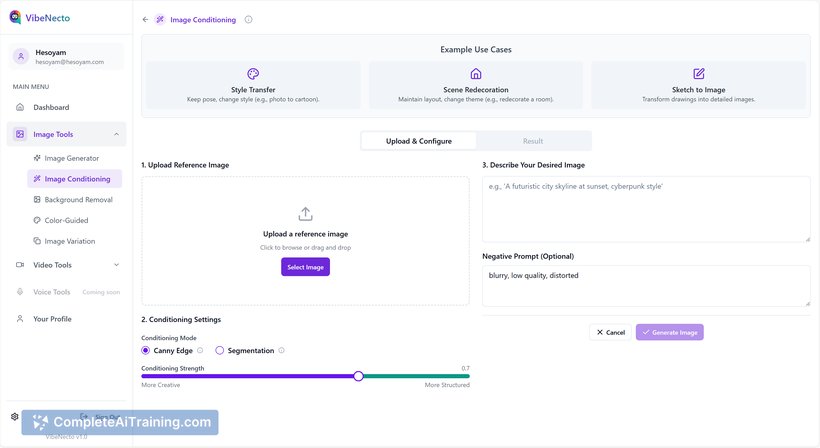Click the 0.7 strength value label
Viewport: 820px width, 448px height.
465,369
